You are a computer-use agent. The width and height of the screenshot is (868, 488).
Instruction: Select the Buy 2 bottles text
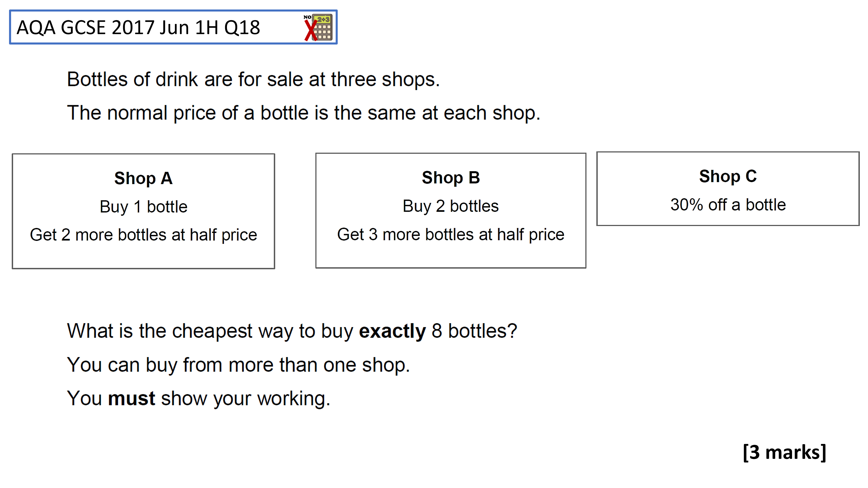(451, 206)
